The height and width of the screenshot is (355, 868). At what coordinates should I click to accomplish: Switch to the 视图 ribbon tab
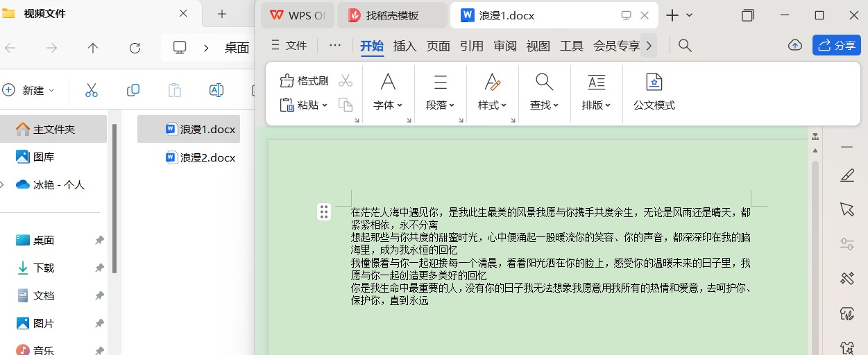point(538,46)
